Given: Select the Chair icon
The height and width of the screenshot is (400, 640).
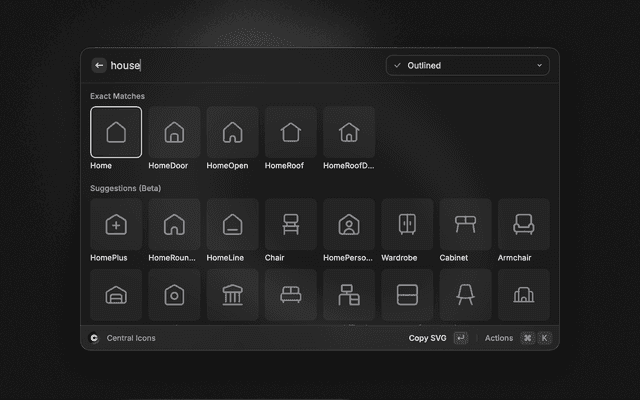Looking at the screenshot, I should coord(291,224).
